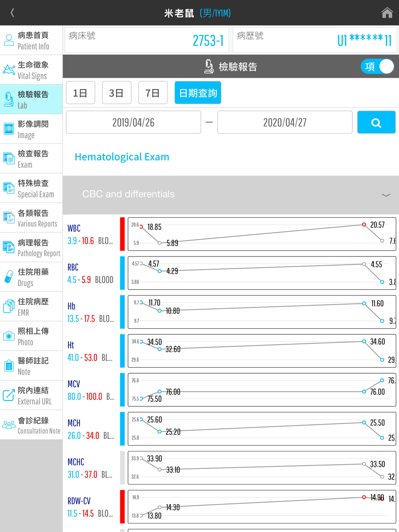This screenshot has width=399, height=532.
Task: Open Note clipboard icon
Action: (x=9, y=366)
